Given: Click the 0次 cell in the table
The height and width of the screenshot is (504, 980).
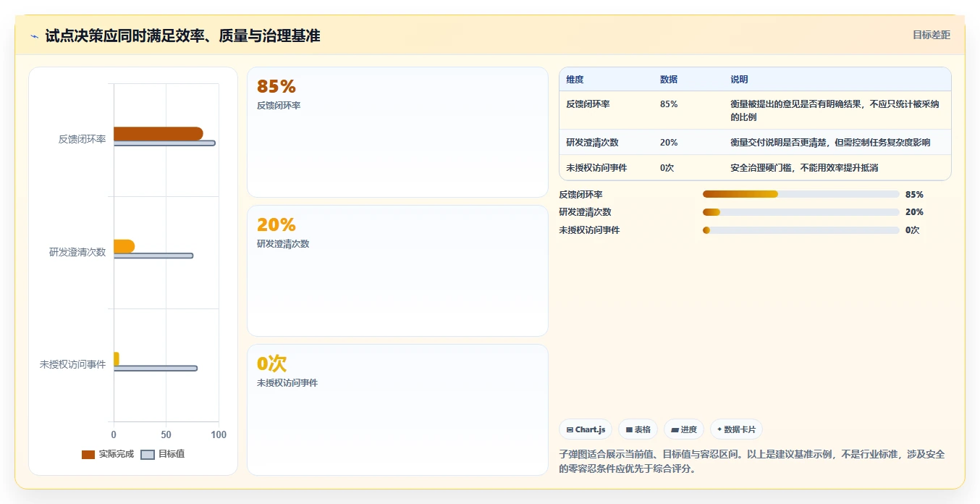Looking at the screenshot, I should click(x=667, y=168).
